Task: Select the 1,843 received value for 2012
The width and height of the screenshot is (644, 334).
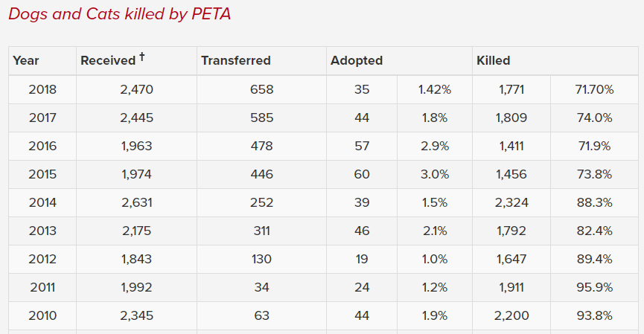Action: pyautogui.click(x=137, y=259)
